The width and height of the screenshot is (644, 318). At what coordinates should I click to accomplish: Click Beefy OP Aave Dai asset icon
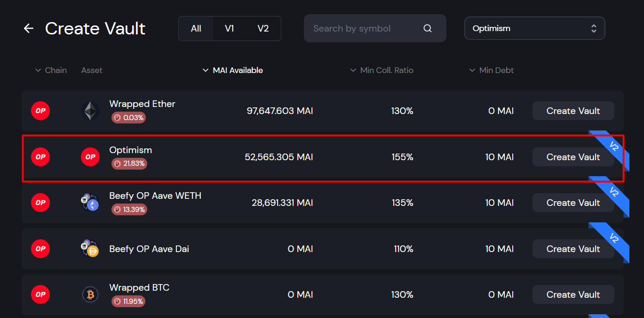pyautogui.click(x=90, y=249)
